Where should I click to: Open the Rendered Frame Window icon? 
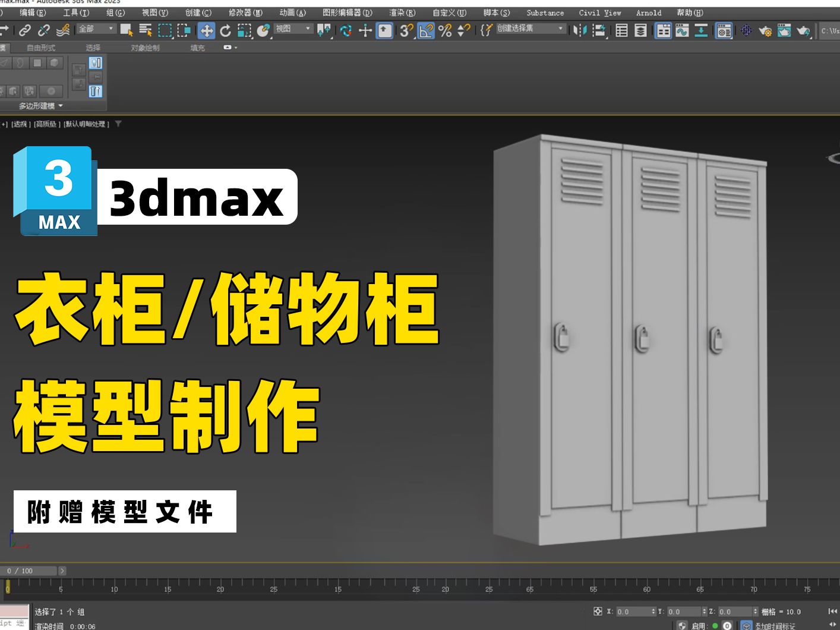coord(784,30)
